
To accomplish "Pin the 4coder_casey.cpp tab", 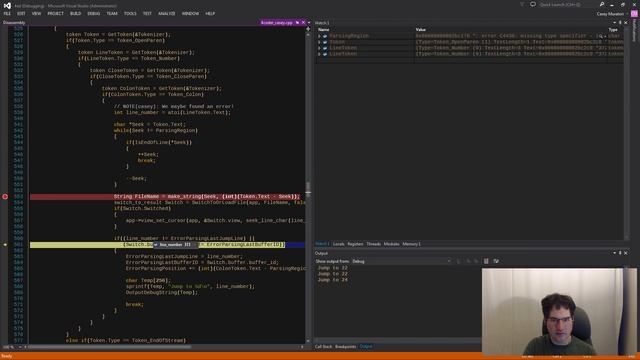I will (x=297, y=22).
